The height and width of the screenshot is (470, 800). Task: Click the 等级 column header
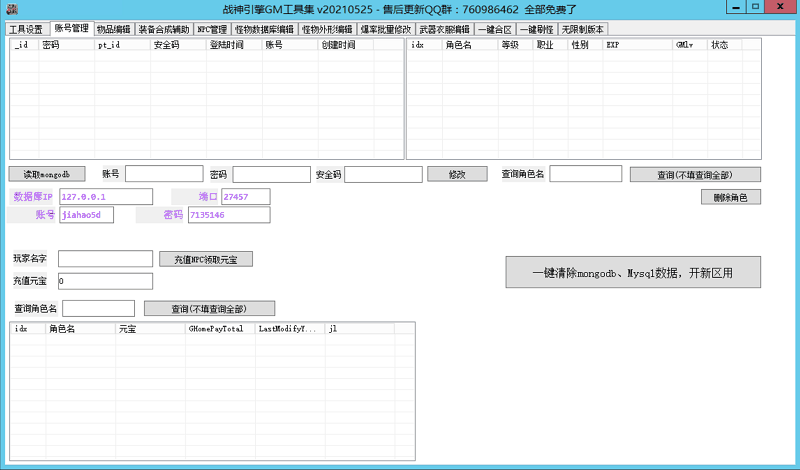click(515, 45)
